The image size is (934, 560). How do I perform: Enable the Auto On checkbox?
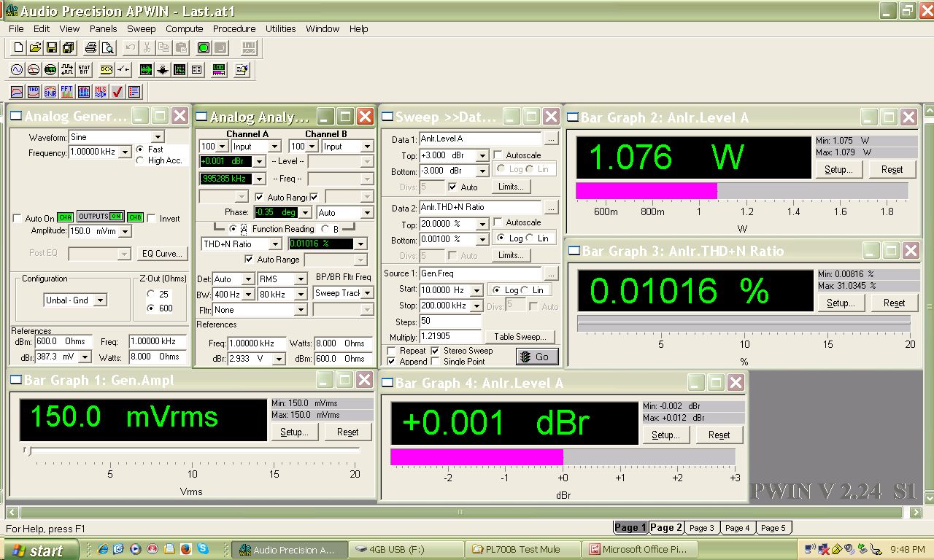click(x=18, y=219)
